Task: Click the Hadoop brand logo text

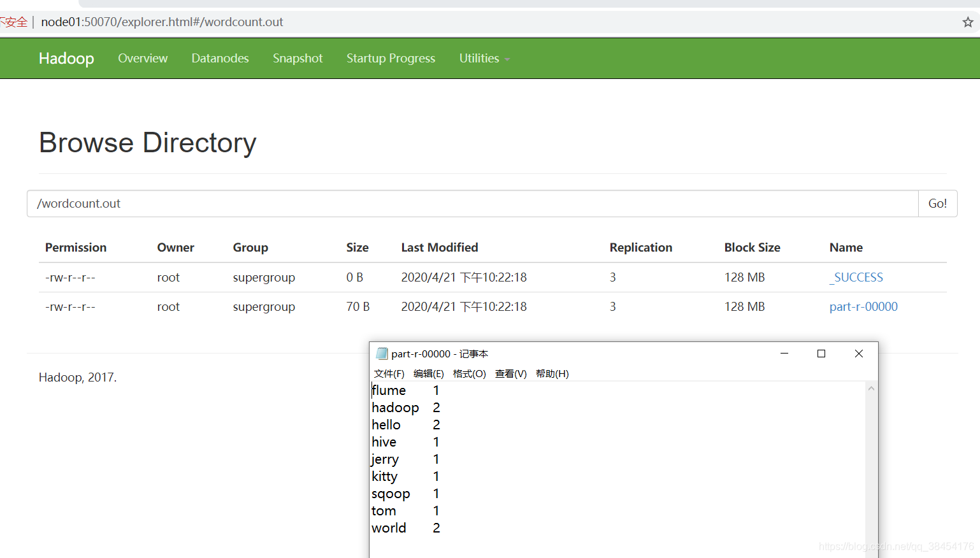Action: pyautogui.click(x=66, y=58)
